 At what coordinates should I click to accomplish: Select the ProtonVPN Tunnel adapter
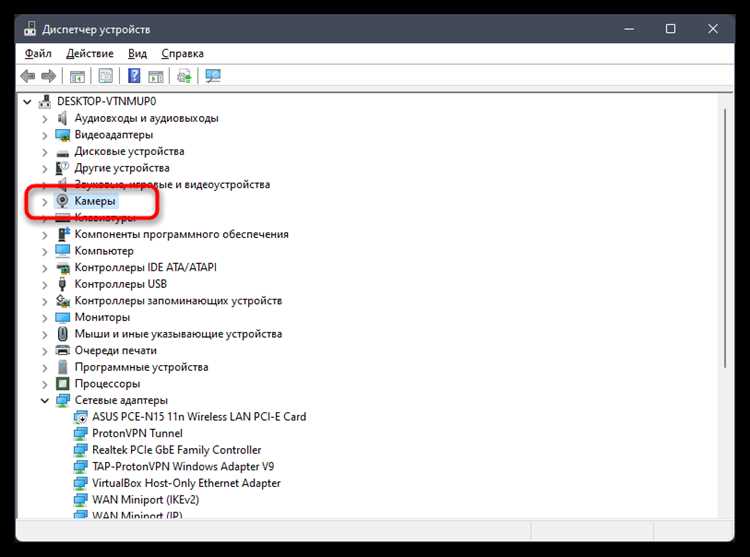137,433
